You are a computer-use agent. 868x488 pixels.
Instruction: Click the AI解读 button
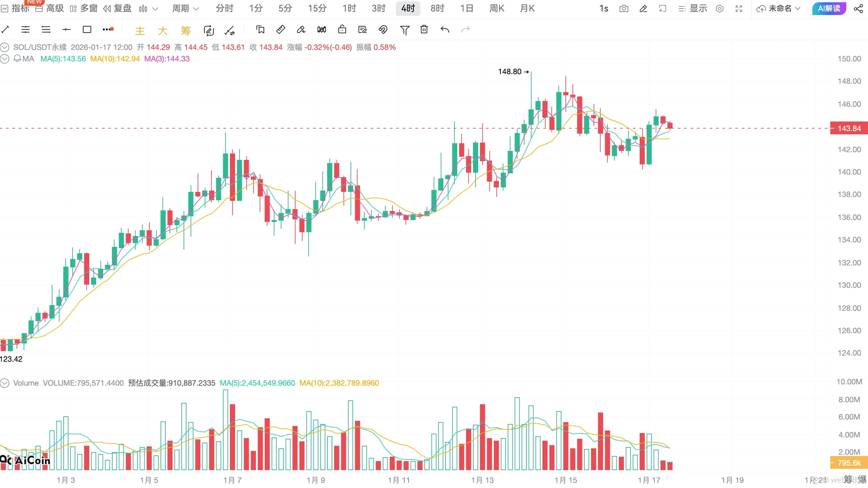[829, 8]
